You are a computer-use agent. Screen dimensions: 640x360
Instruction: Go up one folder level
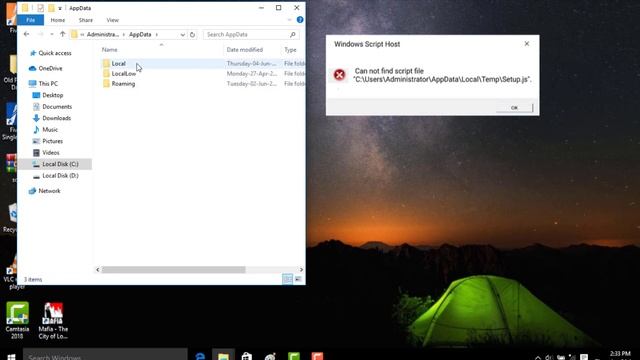point(62,35)
